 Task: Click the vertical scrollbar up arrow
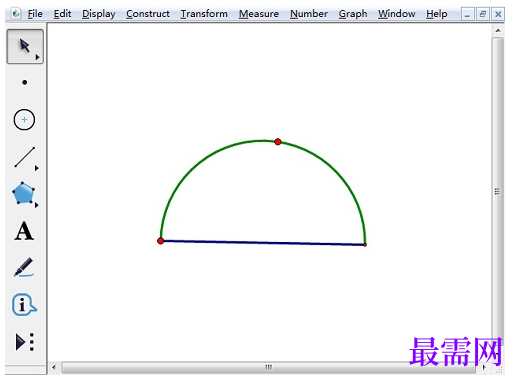498,31
